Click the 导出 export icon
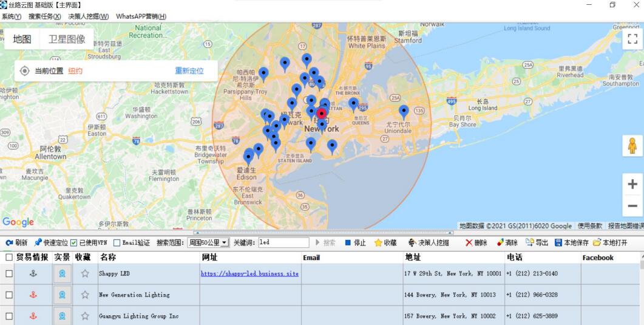Screen dimensions: 644x325 tap(529, 243)
